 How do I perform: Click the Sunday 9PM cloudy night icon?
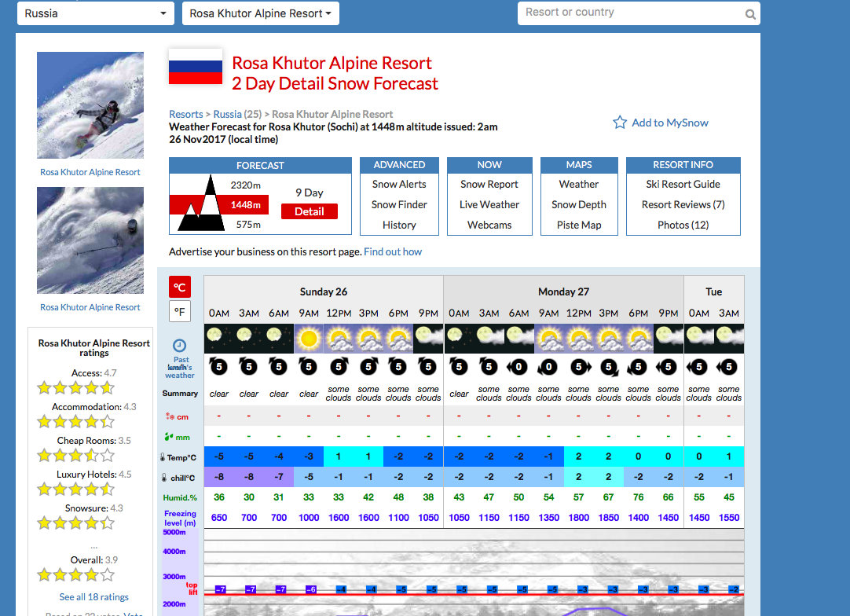pyautogui.click(x=428, y=339)
